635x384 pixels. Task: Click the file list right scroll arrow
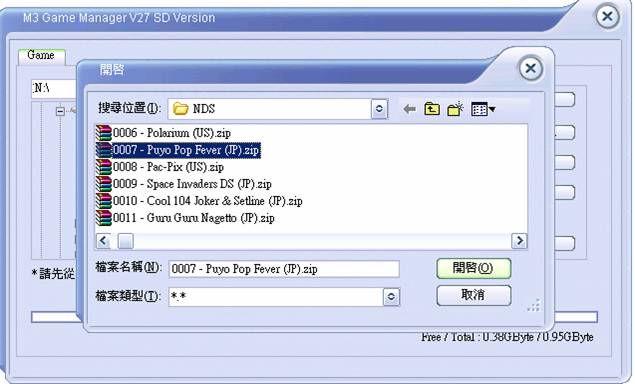[519, 241]
